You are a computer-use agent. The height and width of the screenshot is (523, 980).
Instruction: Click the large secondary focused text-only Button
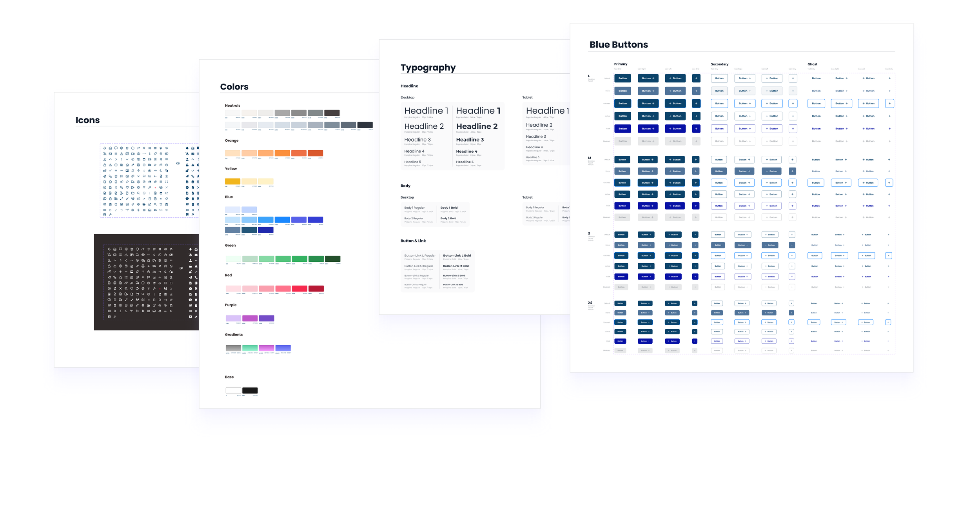[719, 104]
